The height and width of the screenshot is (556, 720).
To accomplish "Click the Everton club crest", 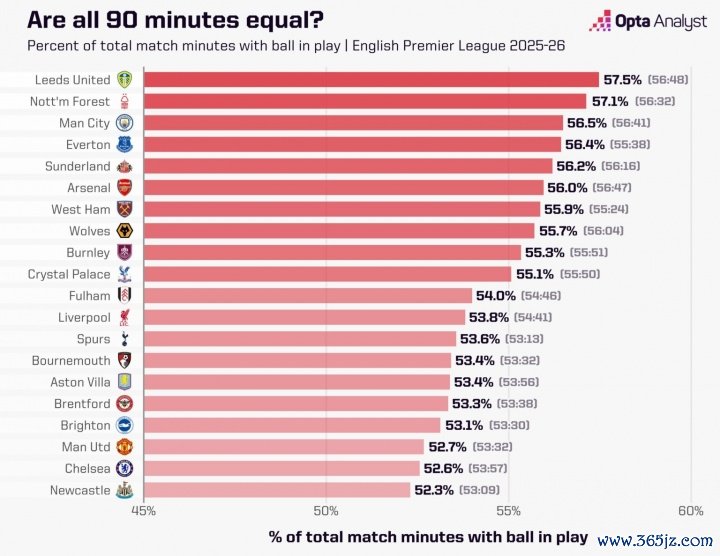I will click(x=125, y=144).
